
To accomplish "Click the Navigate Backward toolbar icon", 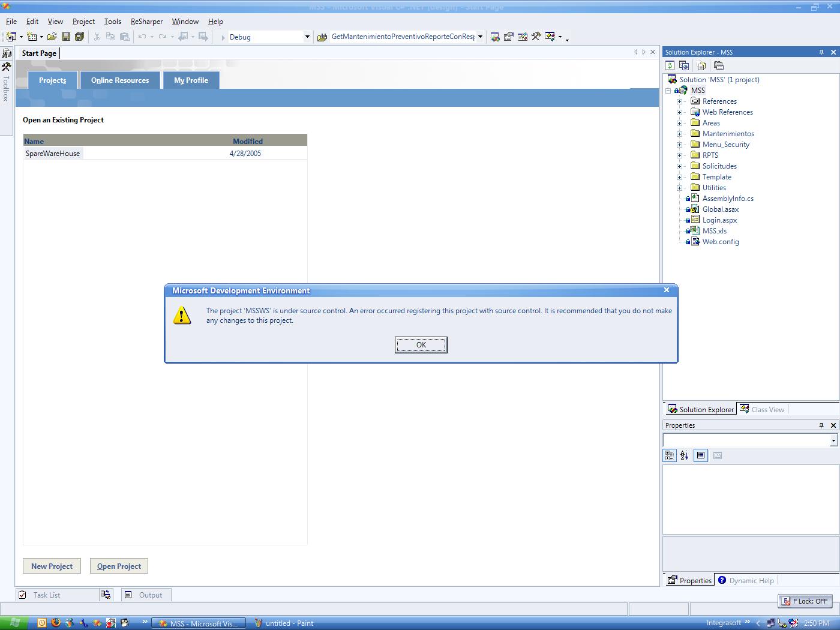I will (184, 37).
